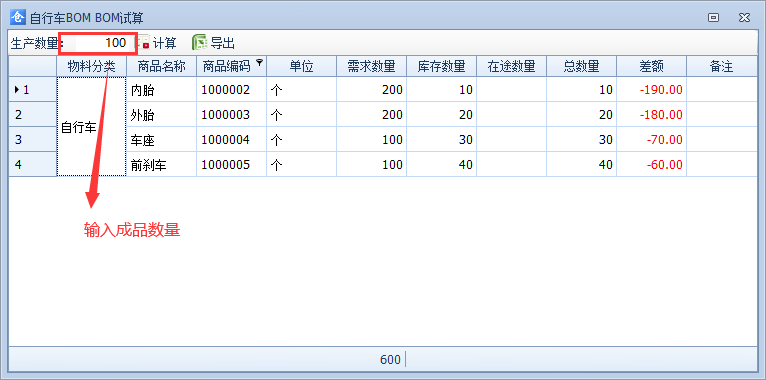This screenshot has height=380, width=766.
Task: Click the empty 在途数量 cell for 内胎
Action: point(511,89)
